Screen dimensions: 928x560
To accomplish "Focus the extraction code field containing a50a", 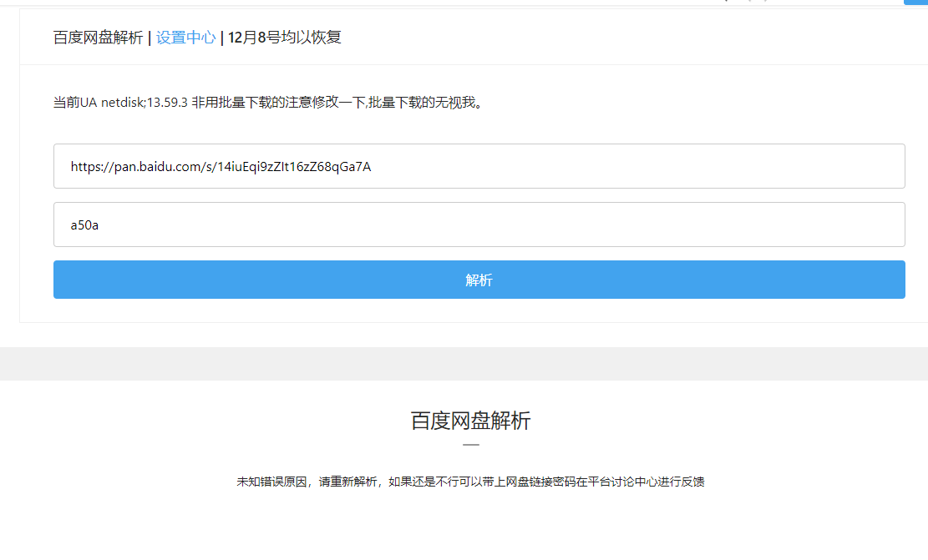I will point(479,225).
